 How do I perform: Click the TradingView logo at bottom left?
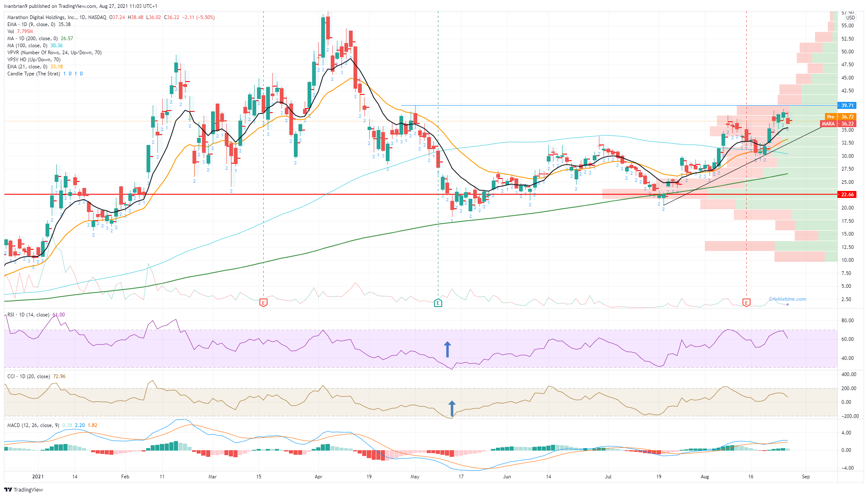[x=24, y=490]
